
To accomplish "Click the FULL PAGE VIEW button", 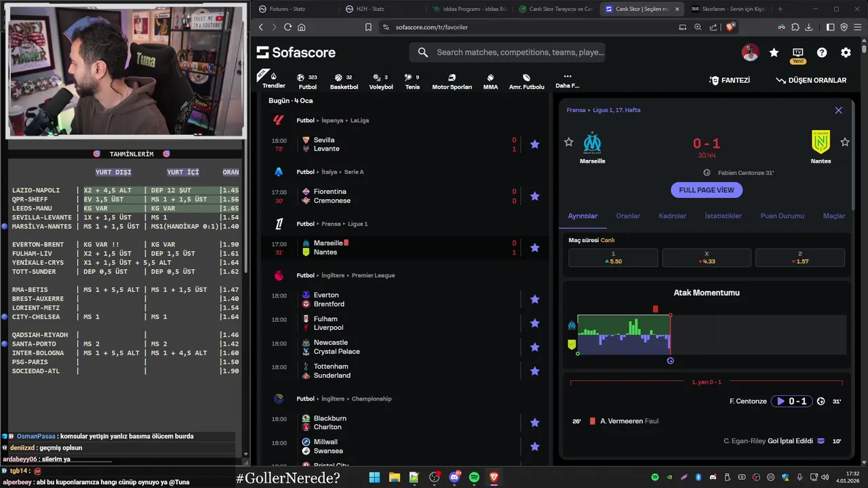I will tap(707, 190).
